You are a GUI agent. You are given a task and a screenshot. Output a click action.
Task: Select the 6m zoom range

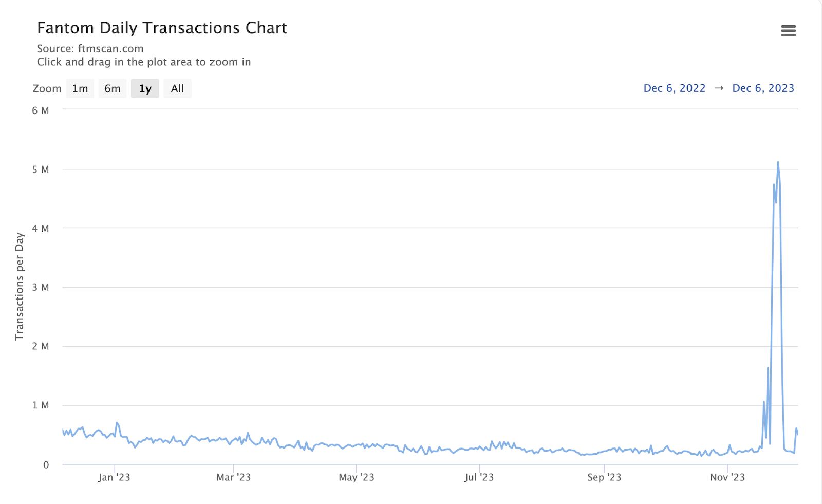click(x=113, y=89)
